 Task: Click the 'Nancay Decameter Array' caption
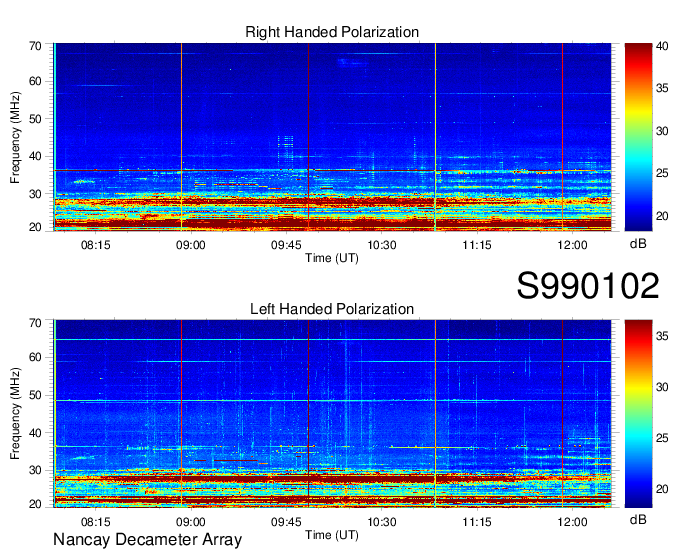(147, 540)
